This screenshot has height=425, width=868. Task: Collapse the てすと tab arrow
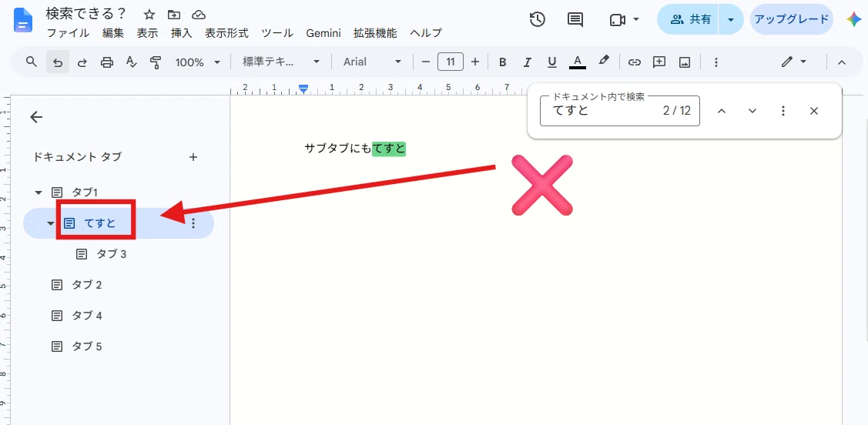(x=50, y=223)
